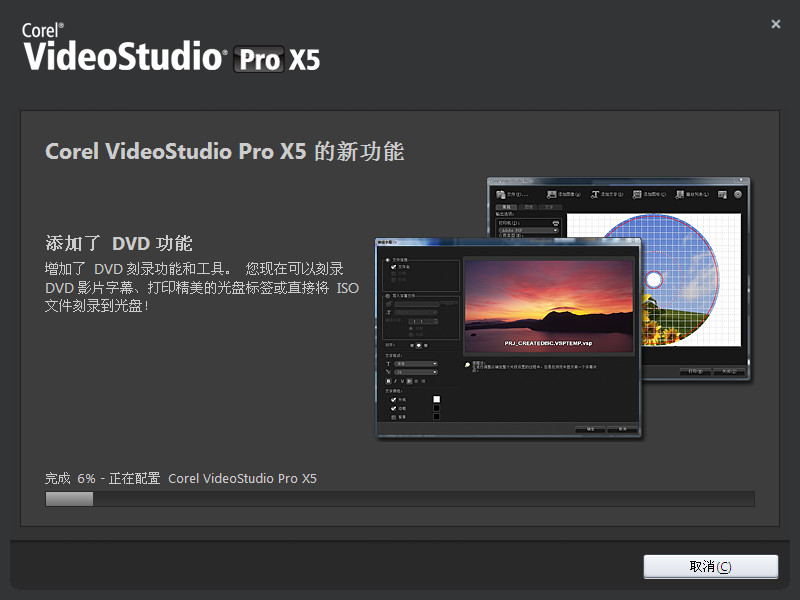Expand the Adobe PDF printer dropdown

[x=529, y=230]
